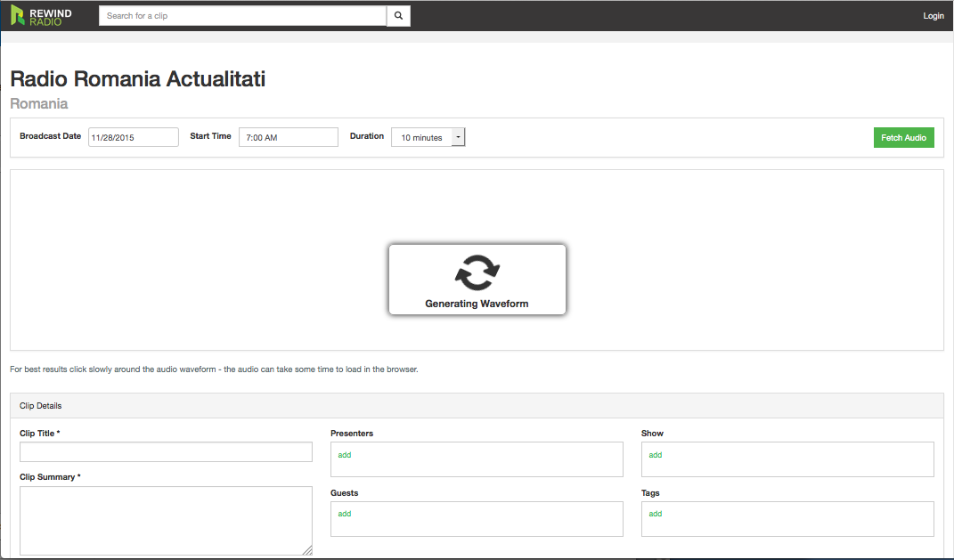The width and height of the screenshot is (954, 560).
Task: Focus the Search for a clip field
Action: [x=242, y=16]
